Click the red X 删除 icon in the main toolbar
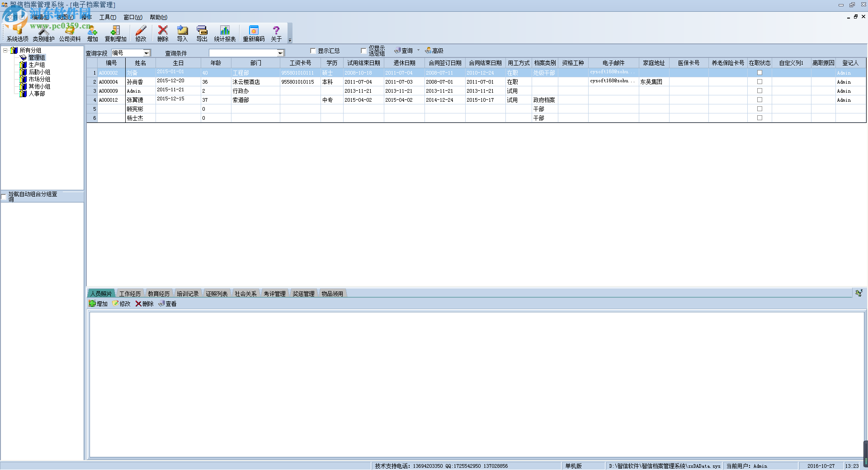 pos(163,33)
